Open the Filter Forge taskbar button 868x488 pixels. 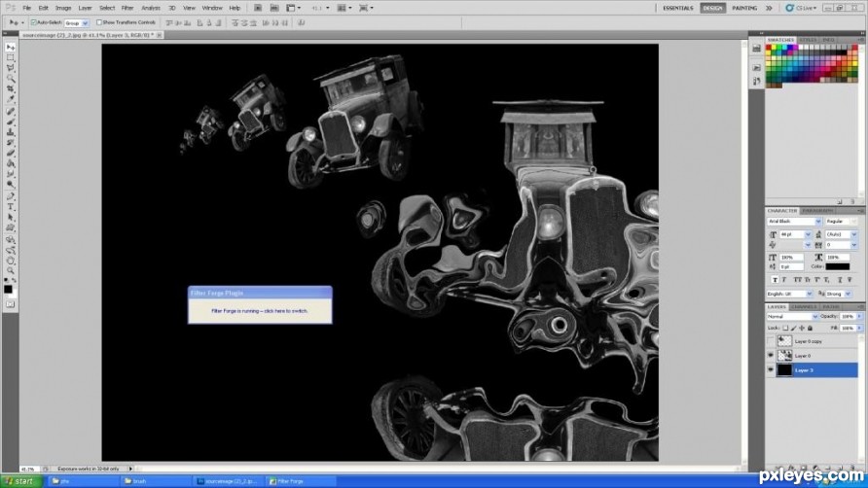click(300, 481)
